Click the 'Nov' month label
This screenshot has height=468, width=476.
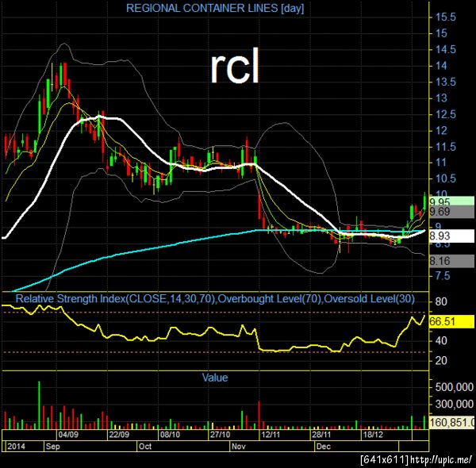pyautogui.click(x=238, y=447)
